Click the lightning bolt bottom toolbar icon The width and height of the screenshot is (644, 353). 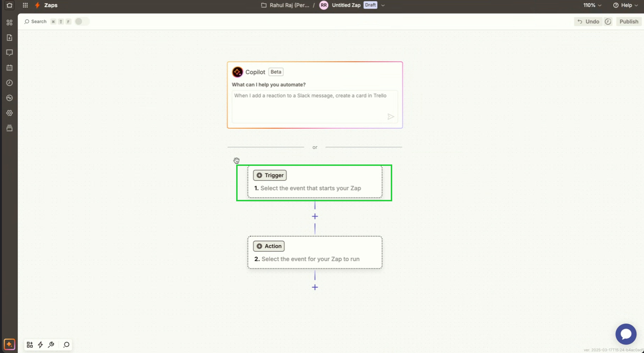(40, 345)
